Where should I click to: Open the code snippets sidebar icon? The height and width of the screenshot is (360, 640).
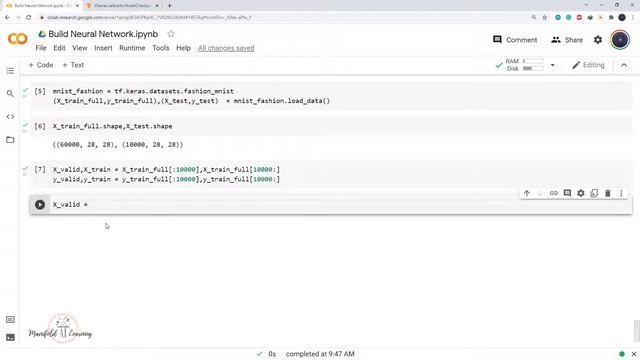click(10, 117)
